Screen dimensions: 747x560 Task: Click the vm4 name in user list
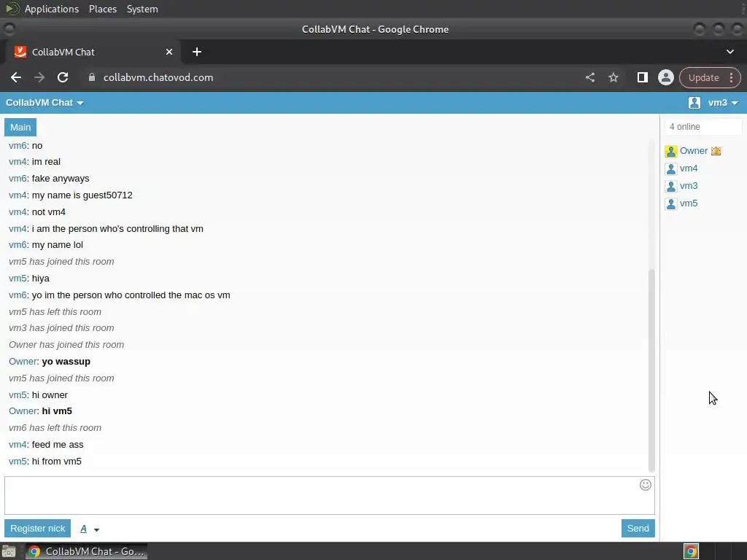tap(689, 168)
